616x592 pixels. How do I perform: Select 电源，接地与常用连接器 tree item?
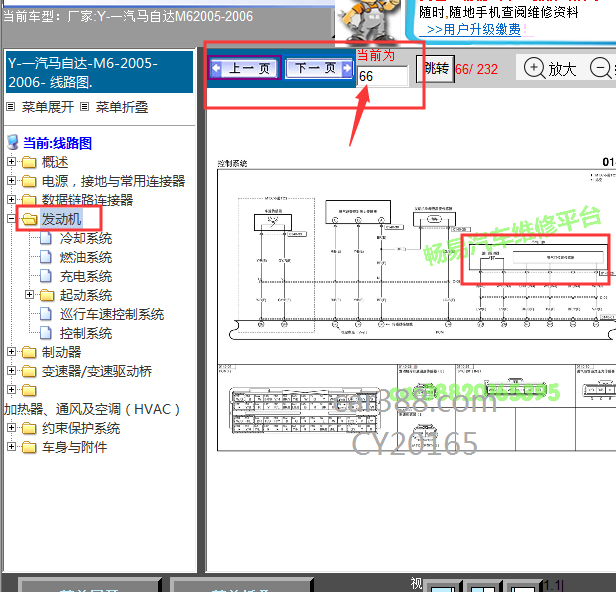(113, 181)
